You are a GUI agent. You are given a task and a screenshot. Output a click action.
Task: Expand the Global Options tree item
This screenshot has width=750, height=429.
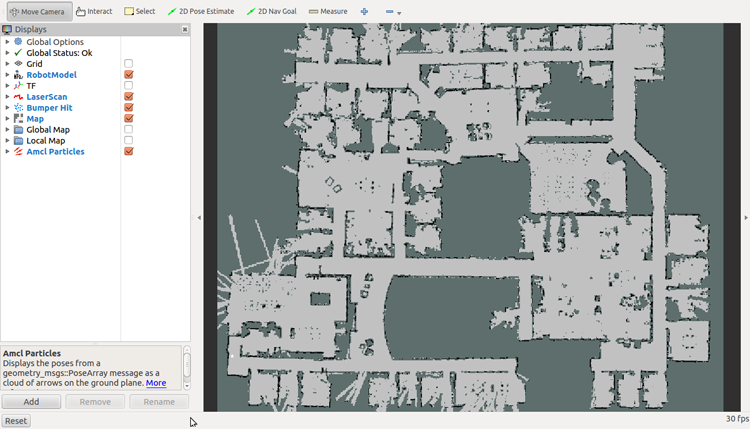click(x=7, y=42)
